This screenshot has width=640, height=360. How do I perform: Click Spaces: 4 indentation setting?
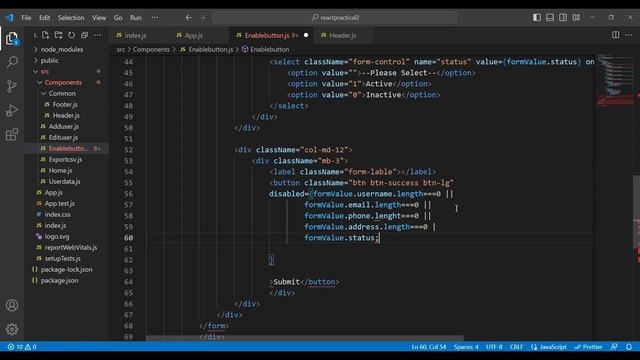466,347
